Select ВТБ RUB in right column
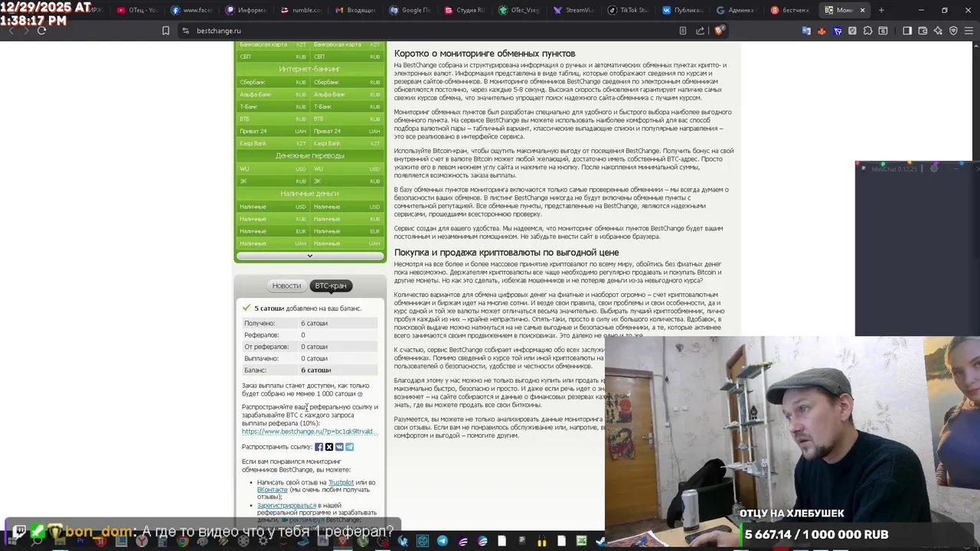Image resolution: width=980 pixels, height=551 pixels. [347, 119]
